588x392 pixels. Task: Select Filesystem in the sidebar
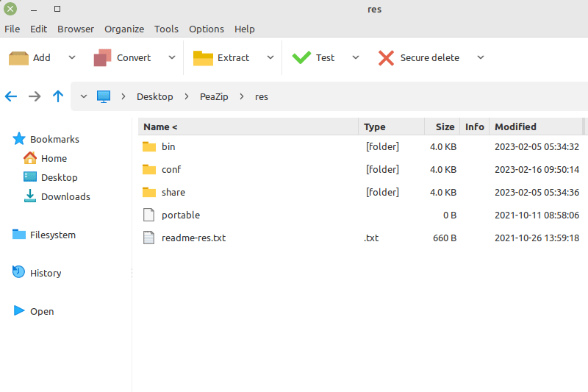tap(52, 235)
